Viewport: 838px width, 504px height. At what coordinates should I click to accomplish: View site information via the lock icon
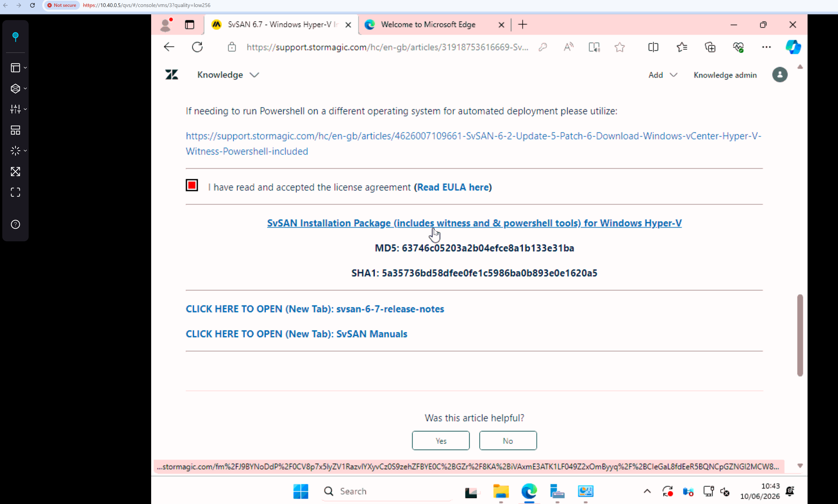click(232, 47)
